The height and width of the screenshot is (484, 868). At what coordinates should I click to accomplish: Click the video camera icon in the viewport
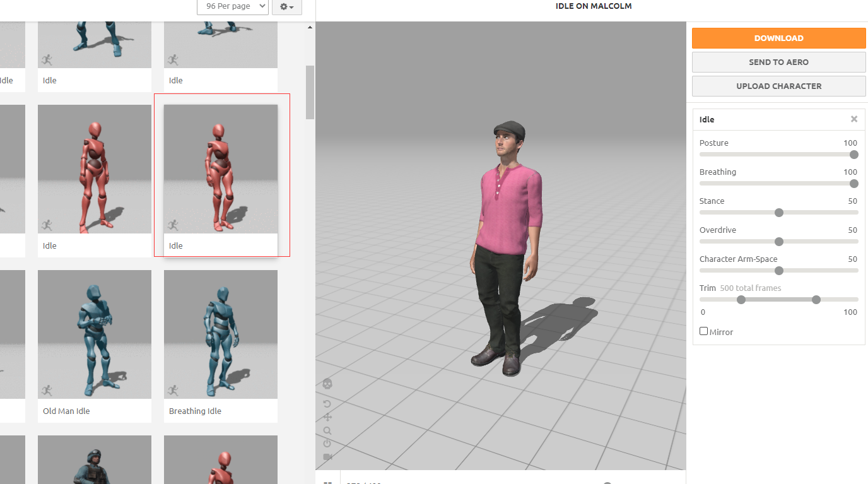[327, 457]
